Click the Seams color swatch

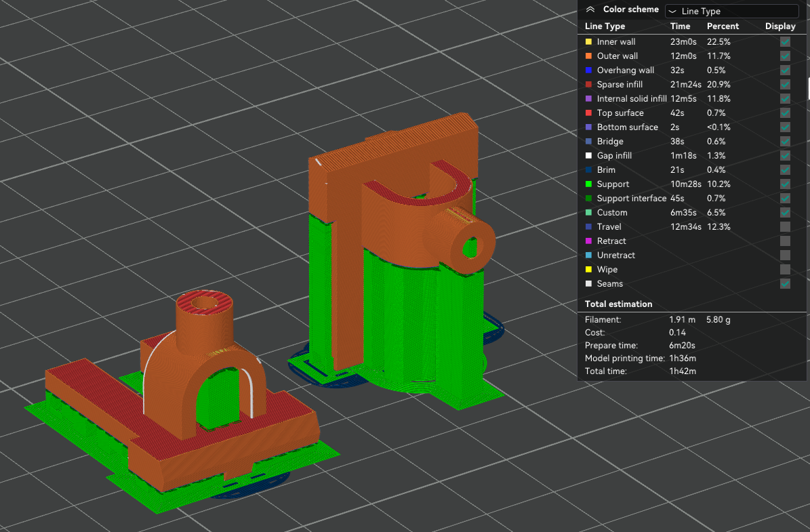tap(588, 283)
